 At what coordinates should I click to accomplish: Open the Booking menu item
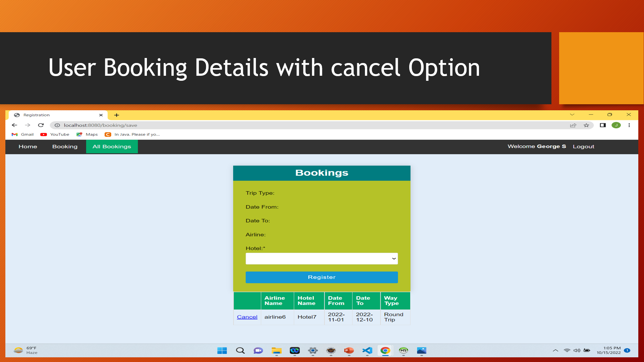click(x=65, y=146)
